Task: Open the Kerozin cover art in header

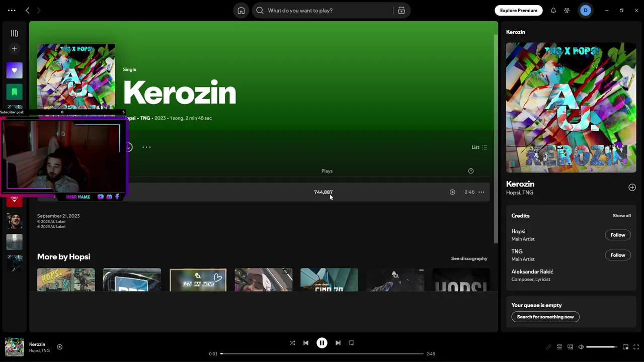Action: (x=76, y=76)
